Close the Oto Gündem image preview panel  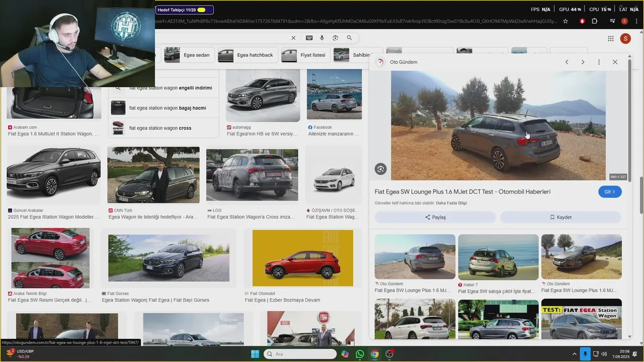click(615, 62)
